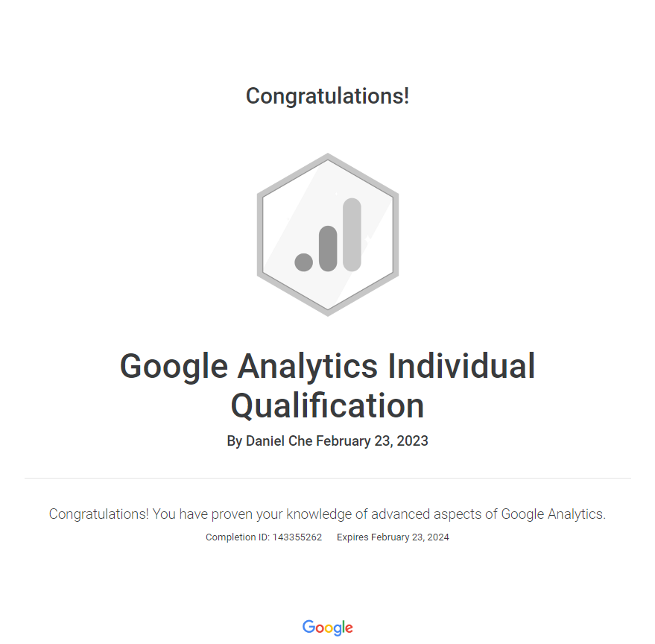Click the 'Expires February 23, 2024' text
Viewport: 655px width, 644px height.
(x=393, y=537)
